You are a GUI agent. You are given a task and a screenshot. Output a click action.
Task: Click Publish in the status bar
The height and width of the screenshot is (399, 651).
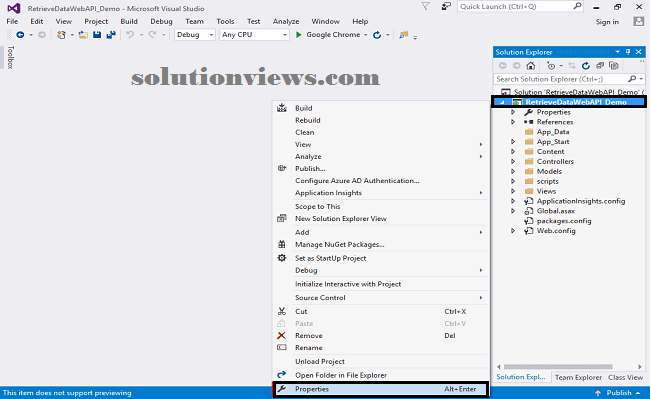tap(619, 393)
